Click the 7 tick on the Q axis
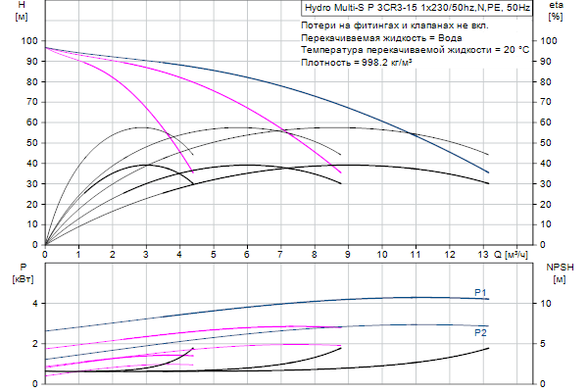This screenshot has width=588, height=392. pyautogui.click(x=280, y=254)
